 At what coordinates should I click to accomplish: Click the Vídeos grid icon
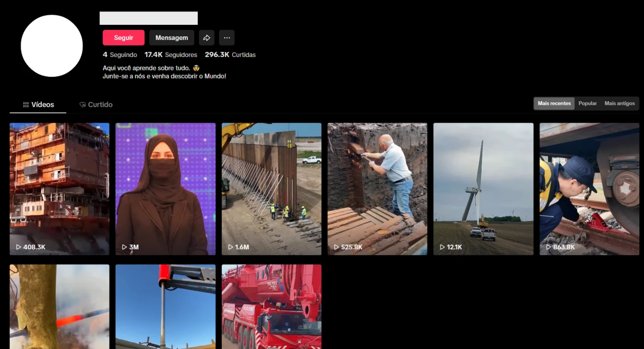[x=26, y=105]
